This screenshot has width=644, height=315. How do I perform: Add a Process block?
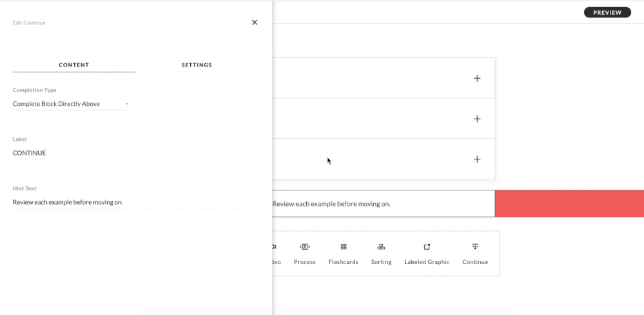[x=304, y=254]
